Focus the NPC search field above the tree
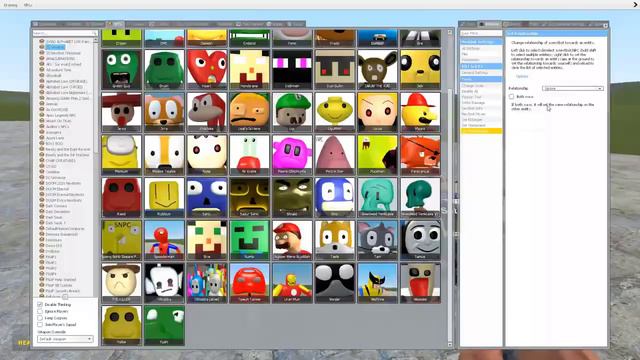This screenshot has height=360, width=640. [x=65, y=33]
